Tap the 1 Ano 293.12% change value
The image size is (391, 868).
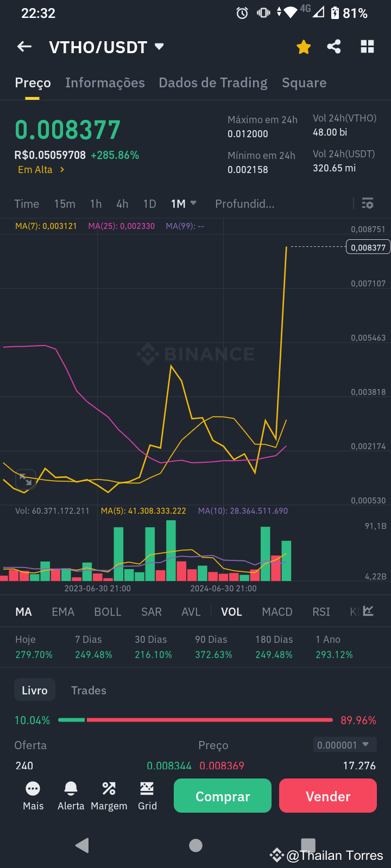334,655
